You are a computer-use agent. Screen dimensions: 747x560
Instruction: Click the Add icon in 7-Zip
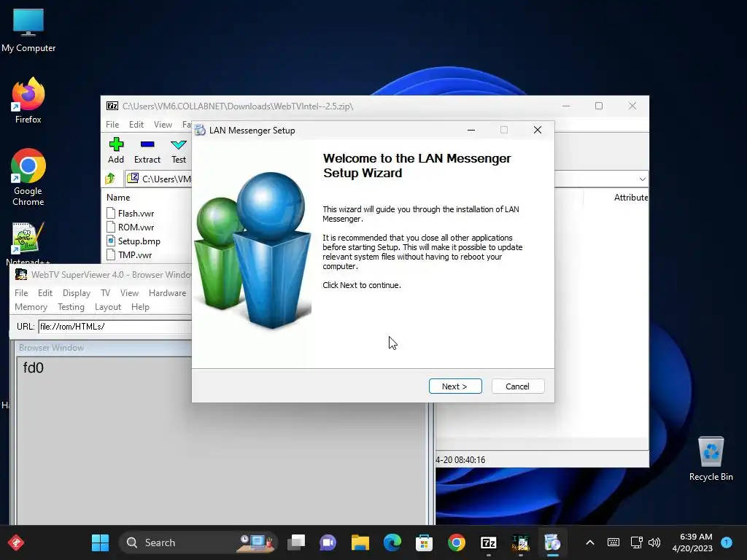pyautogui.click(x=116, y=150)
